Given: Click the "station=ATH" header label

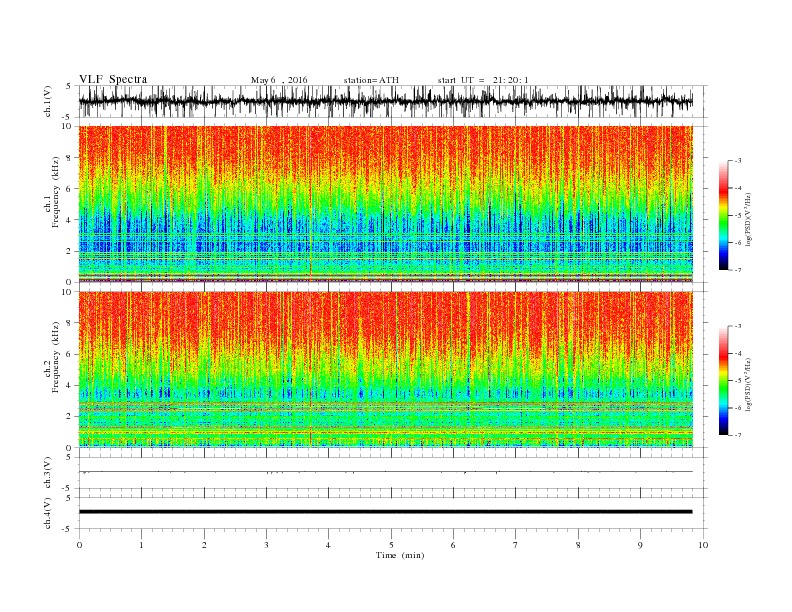Looking at the screenshot, I should click(x=371, y=80).
